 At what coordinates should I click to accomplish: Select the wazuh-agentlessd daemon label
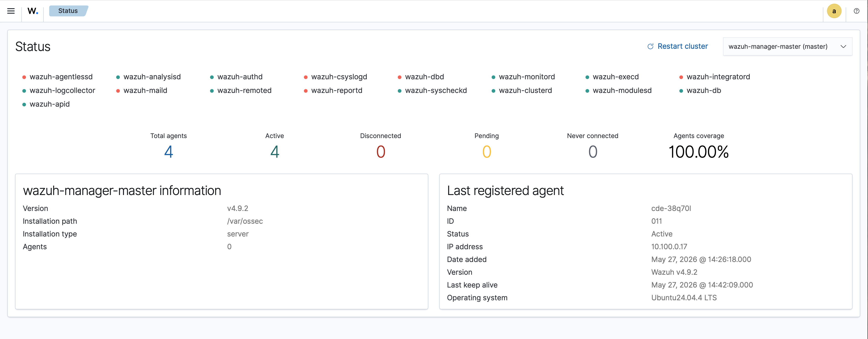pos(61,77)
